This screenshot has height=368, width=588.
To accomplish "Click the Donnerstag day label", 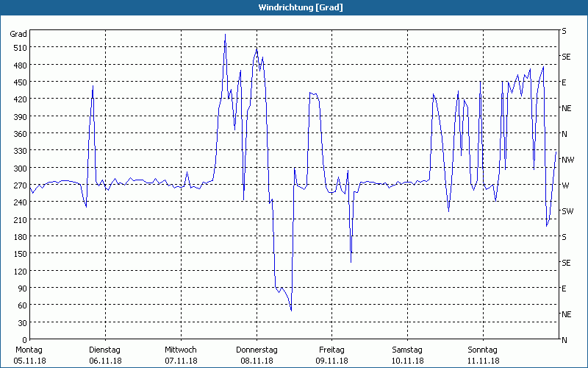I will click(x=257, y=350).
